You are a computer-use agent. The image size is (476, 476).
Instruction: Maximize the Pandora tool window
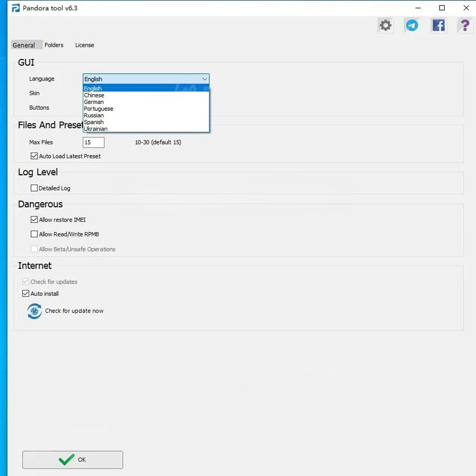tap(442, 8)
